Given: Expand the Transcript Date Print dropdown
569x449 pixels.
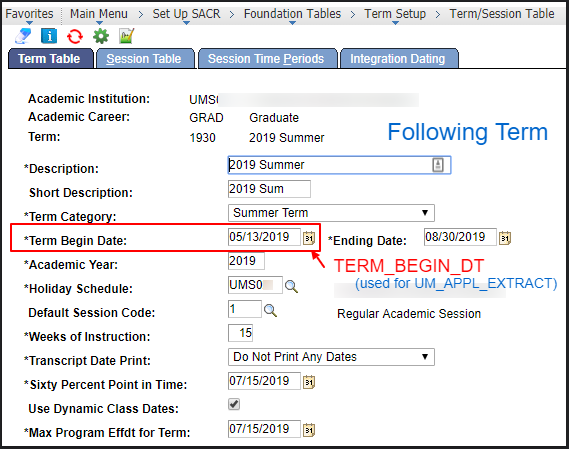Looking at the screenshot, I should [x=331, y=357].
